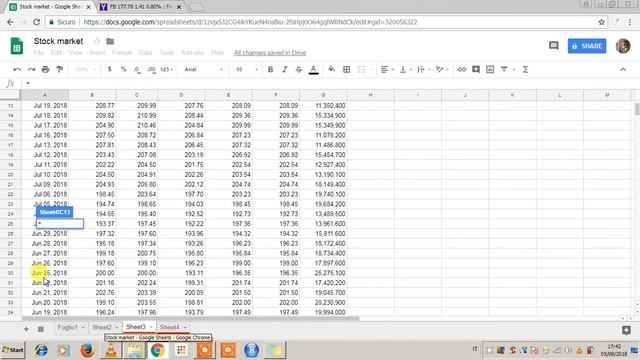Click the Insert chart icon
Viewport: 640px width, 360px height.
click(490, 69)
